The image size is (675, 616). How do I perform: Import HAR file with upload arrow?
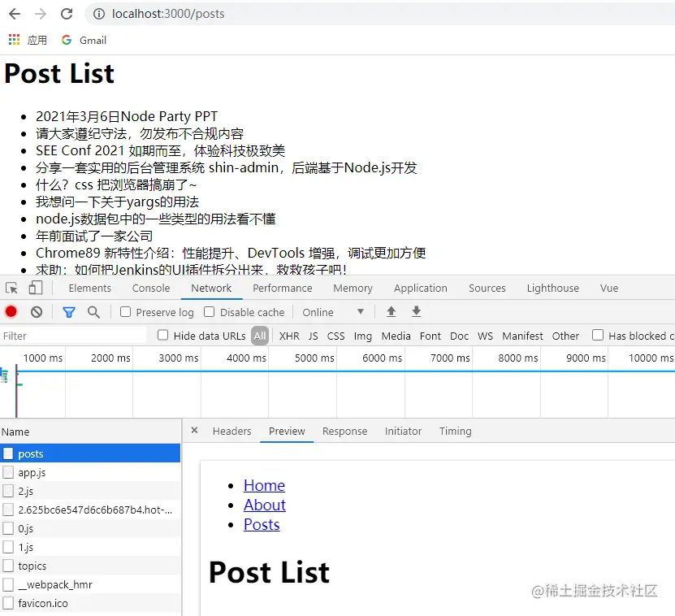pos(391,311)
